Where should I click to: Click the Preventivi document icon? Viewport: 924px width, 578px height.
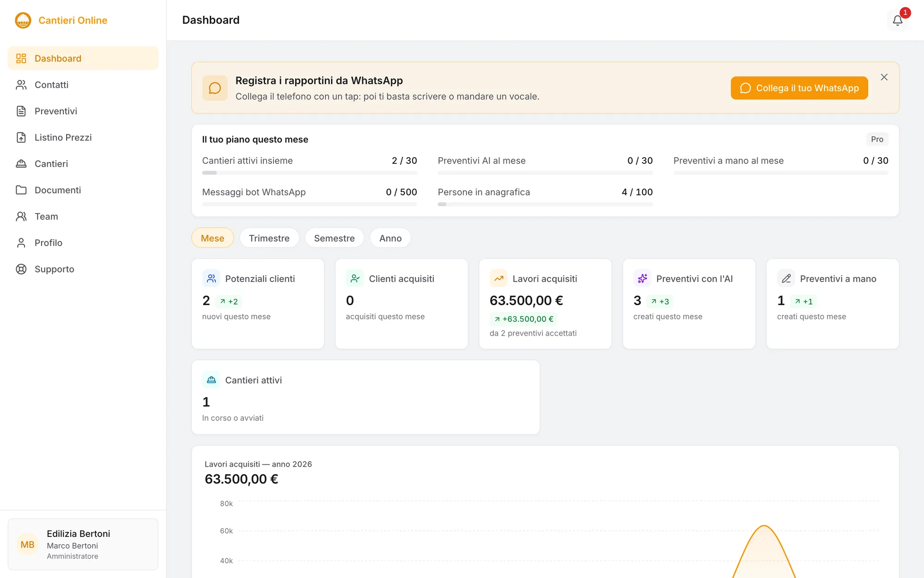pos(21,111)
